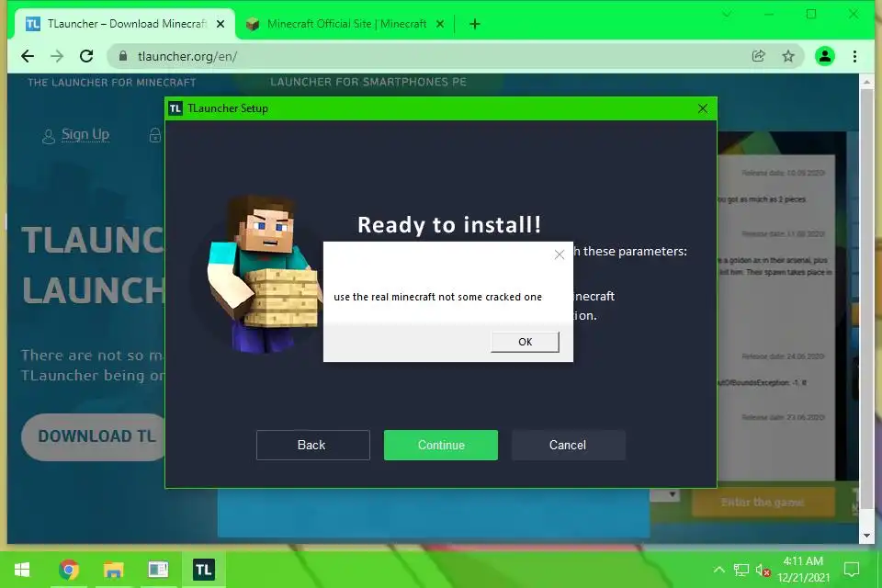View site lock information icon

123,56
